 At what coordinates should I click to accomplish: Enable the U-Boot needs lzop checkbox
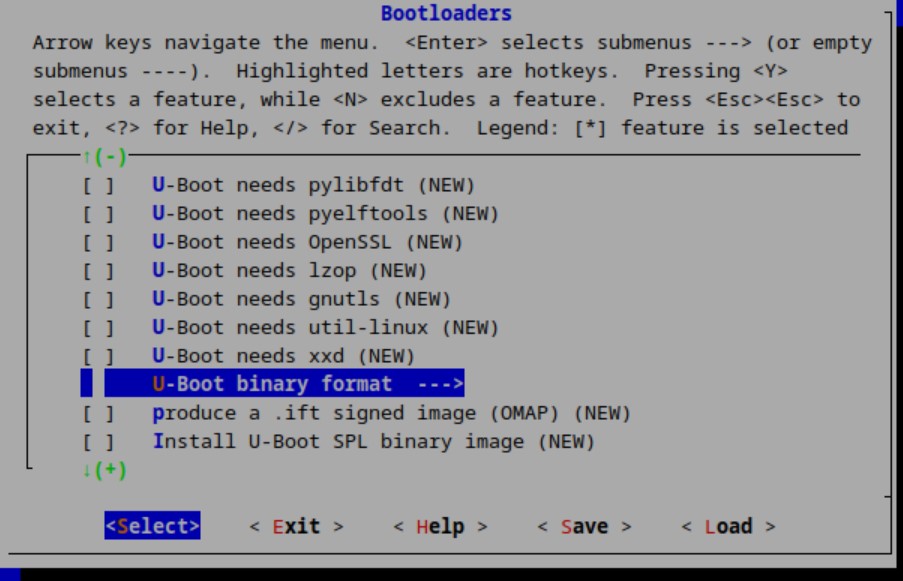click(x=98, y=270)
